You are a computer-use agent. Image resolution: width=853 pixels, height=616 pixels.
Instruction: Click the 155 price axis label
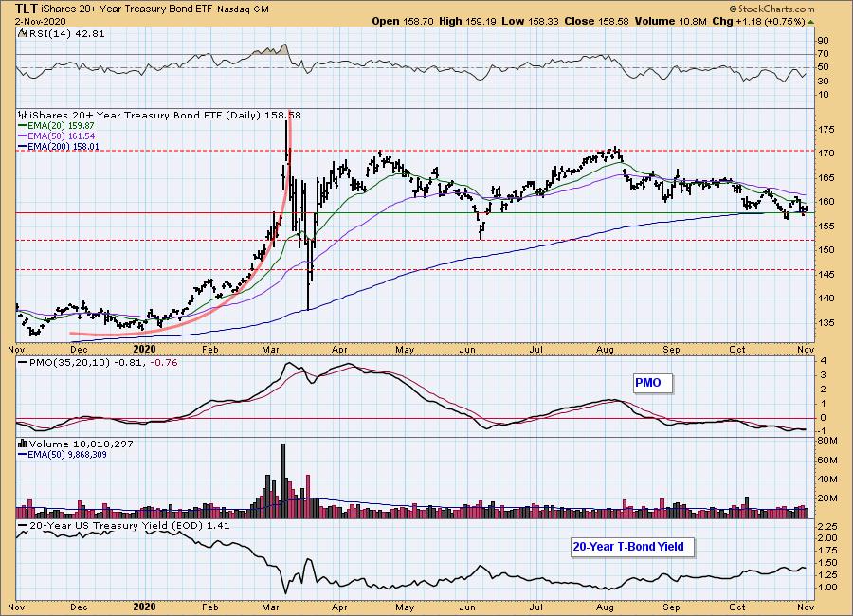825,226
